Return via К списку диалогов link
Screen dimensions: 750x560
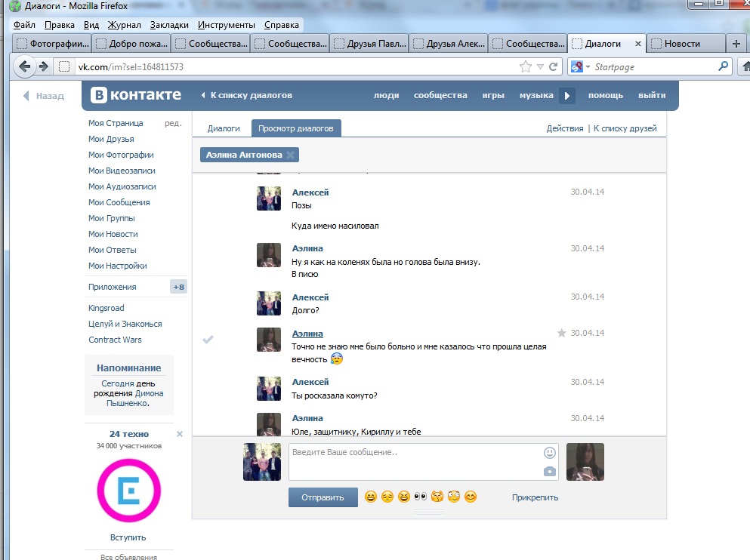pos(247,95)
